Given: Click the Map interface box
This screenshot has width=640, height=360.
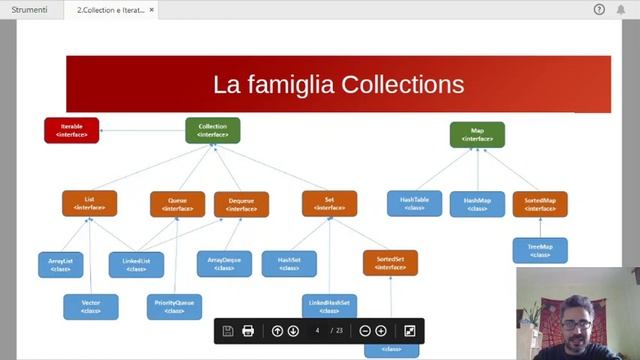Looking at the screenshot, I should click(477, 135).
